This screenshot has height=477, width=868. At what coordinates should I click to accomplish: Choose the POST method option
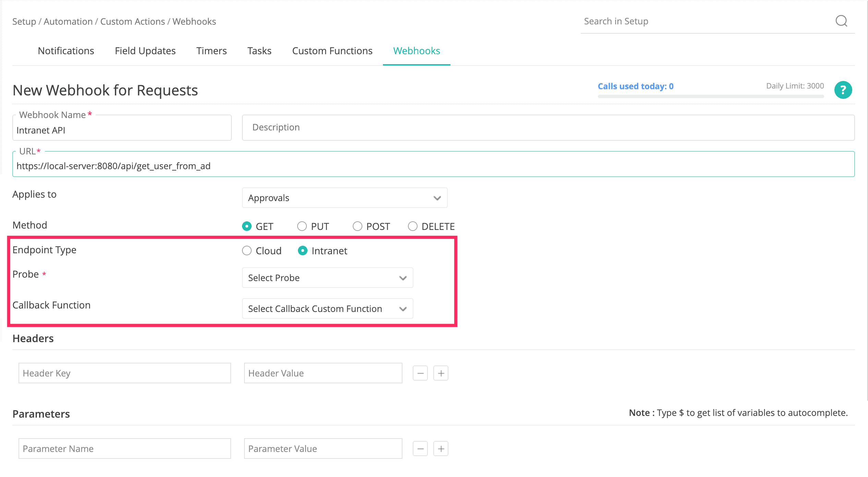click(357, 226)
